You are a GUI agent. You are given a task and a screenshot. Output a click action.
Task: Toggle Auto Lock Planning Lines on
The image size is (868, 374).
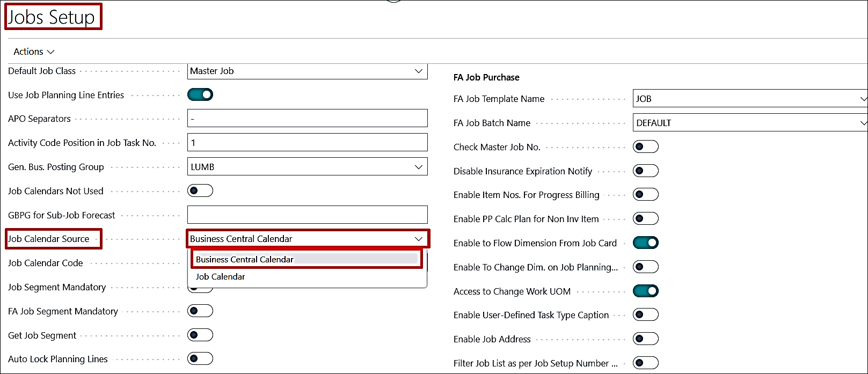[200, 359]
